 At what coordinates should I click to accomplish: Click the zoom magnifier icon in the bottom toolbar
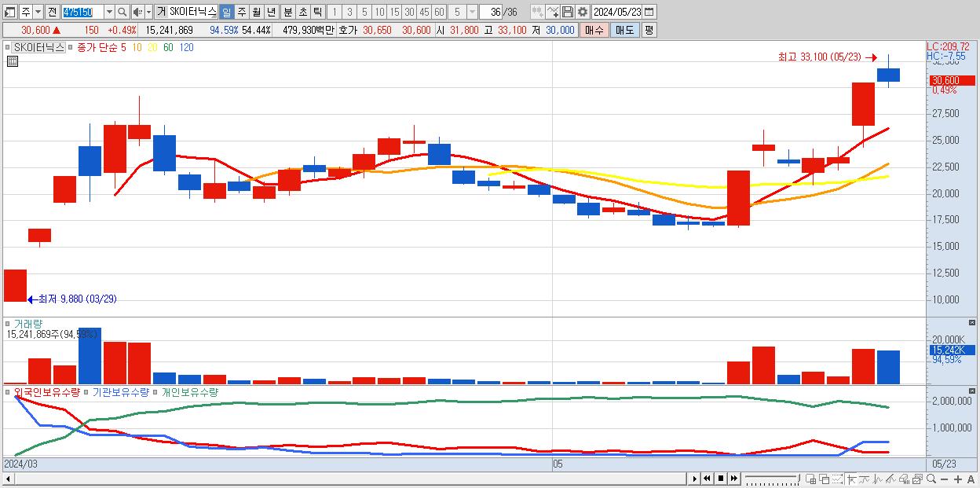[x=931, y=479]
